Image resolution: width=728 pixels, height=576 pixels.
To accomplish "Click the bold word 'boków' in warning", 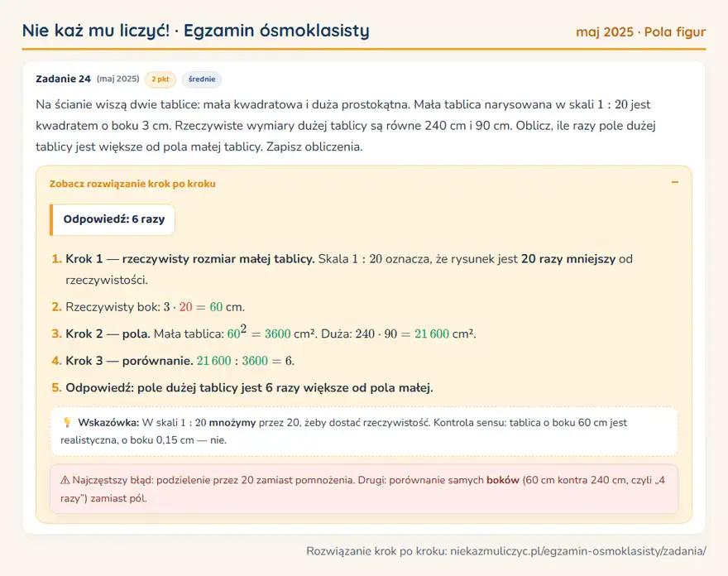I will (503, 480).
